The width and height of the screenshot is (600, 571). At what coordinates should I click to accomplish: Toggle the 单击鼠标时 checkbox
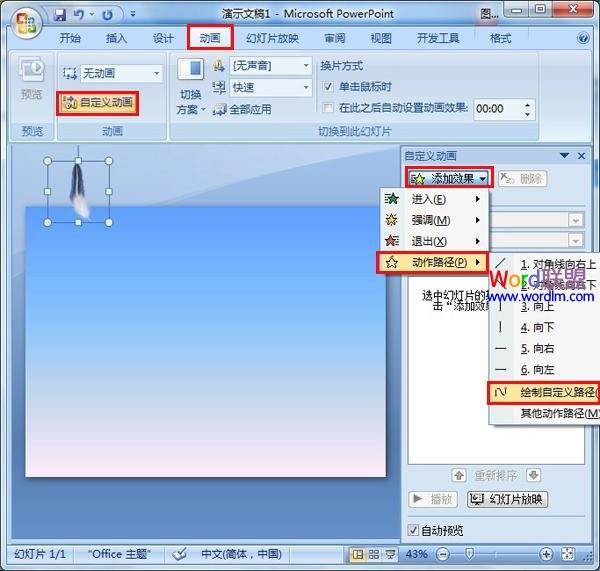[x=329, y=87]
